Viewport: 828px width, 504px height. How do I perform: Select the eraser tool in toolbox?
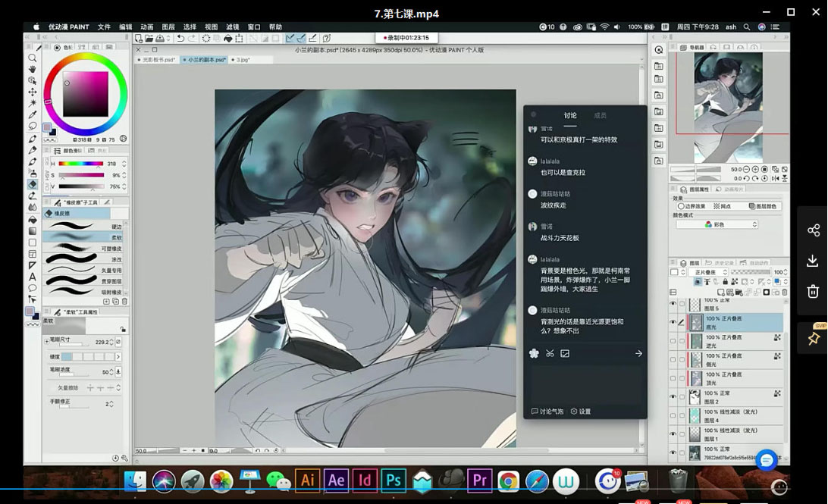click(x=32, y=184)
